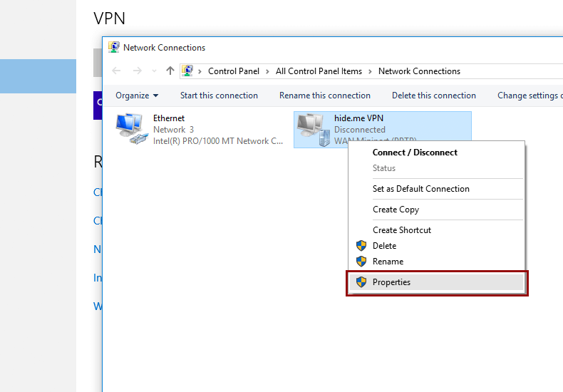The image size is (563, 392).
Task: Select Set as Default Connection
Action: click(420, 189)
